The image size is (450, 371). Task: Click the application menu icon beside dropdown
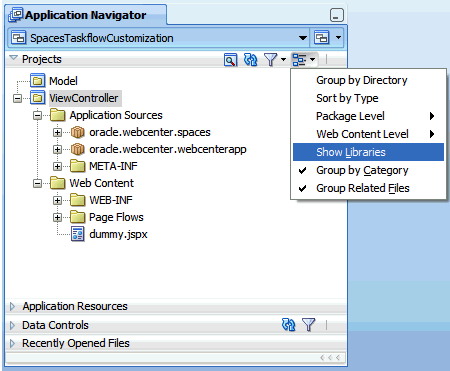click(x=327, y=38)
